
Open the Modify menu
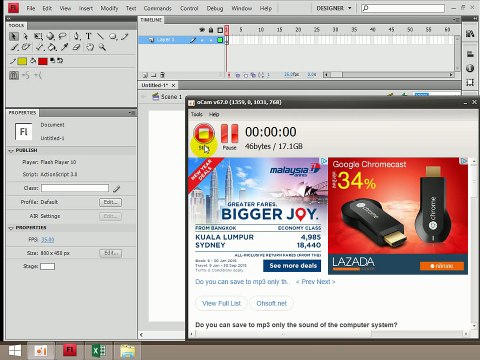pos(109,8)
